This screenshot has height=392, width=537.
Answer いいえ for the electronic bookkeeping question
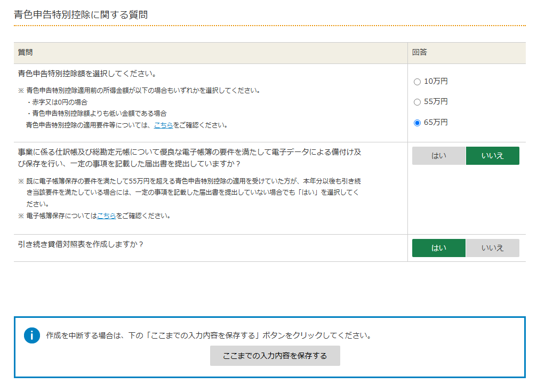pos(492,156)
